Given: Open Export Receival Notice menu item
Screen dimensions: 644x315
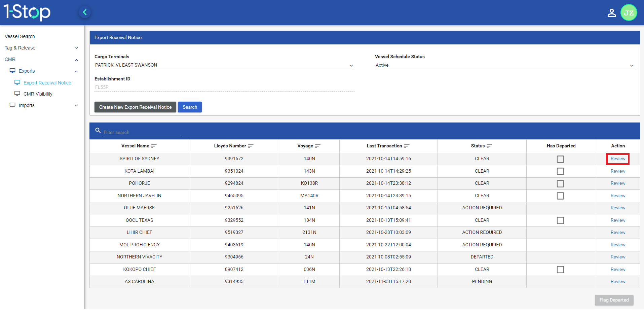Looking at the screenshot, I should pos(47,83).
